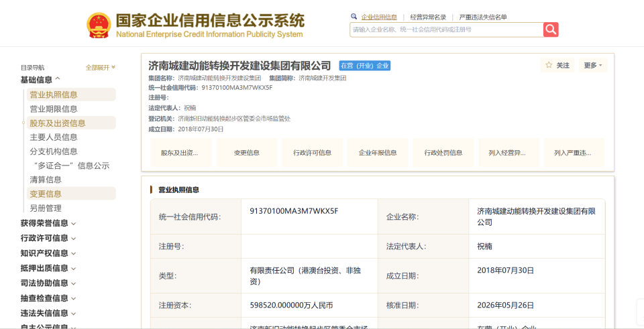Click the star icon beside 关注
This screenshot has width=644, height=329.
pos(549,65)
